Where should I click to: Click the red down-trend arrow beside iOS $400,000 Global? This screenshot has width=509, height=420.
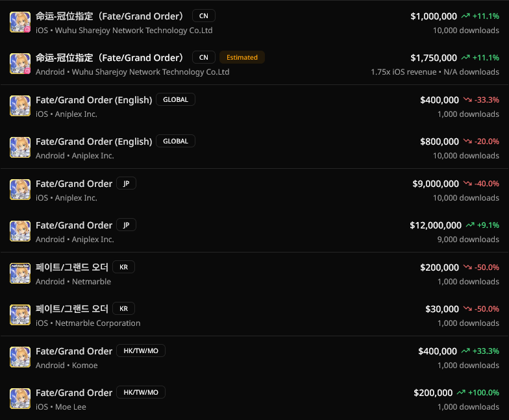[467, 100]
